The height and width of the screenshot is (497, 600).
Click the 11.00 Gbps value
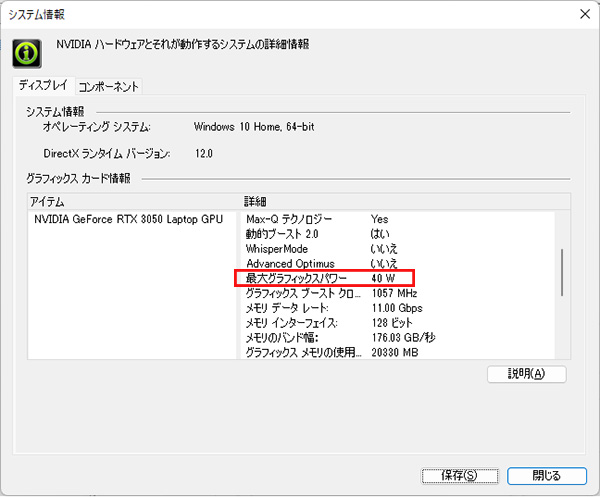click(397, 308)
